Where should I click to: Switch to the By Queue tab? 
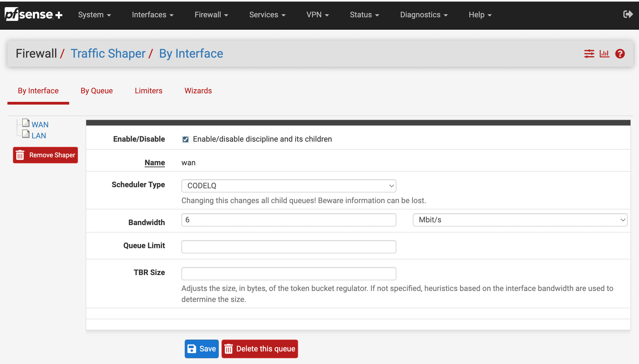tap(97, 91)
